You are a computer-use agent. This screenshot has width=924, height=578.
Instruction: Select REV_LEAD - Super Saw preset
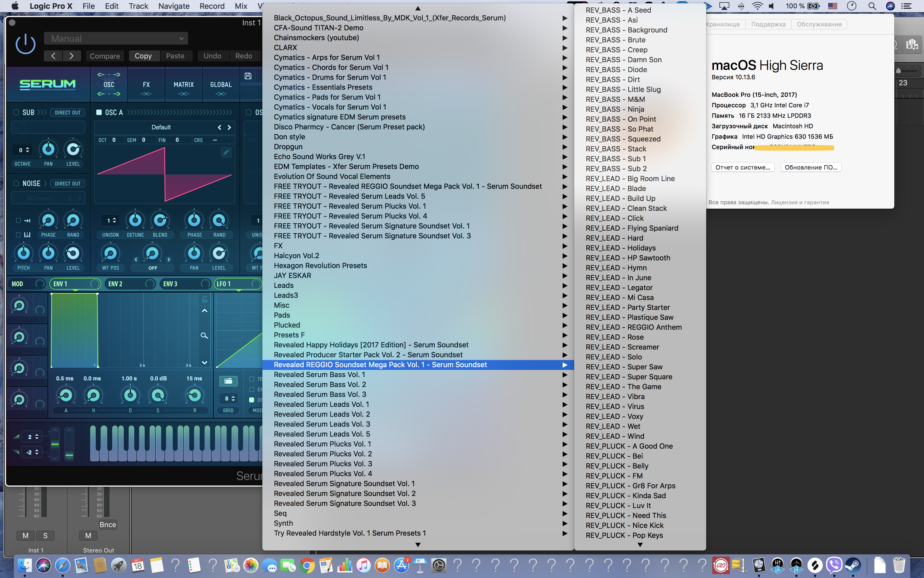coord(640,367)
